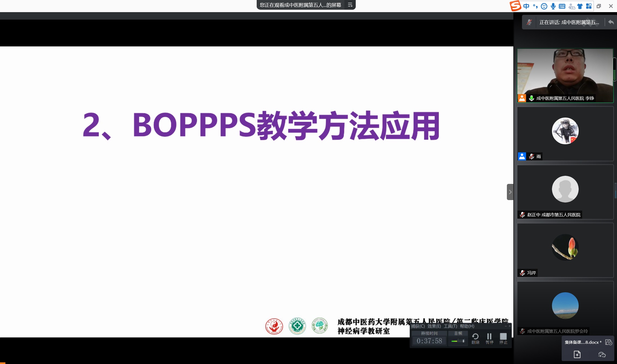Minimize the recorder toolbar window
617x364 pixels.
[x=506, y=326]
